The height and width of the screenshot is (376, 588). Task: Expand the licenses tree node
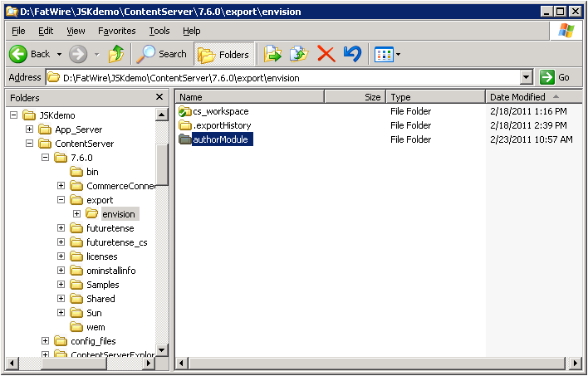(61, 256)
